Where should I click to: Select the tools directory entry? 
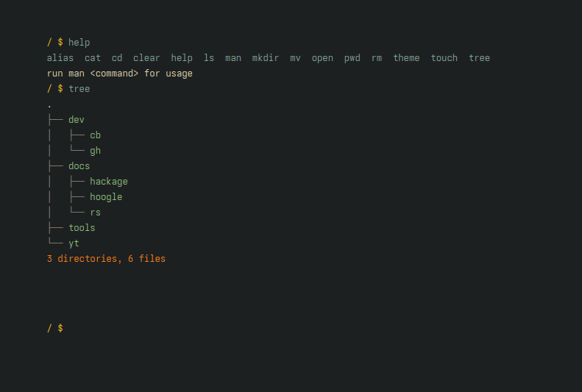82,228
